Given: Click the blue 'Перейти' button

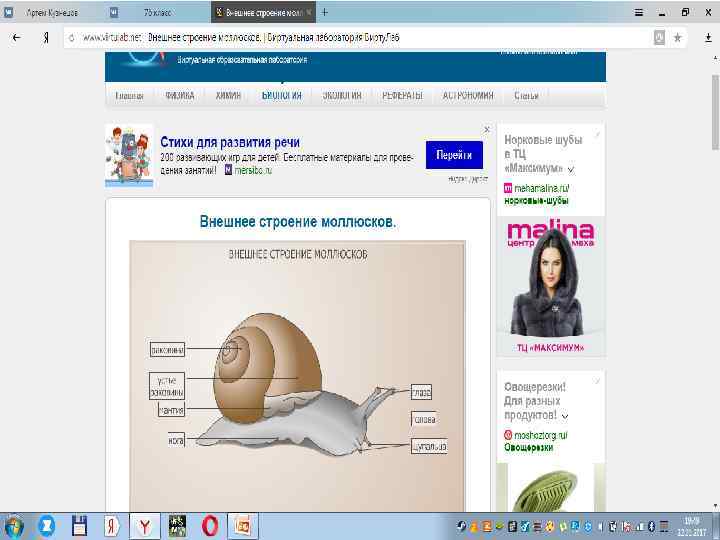Looking at the screenshot, I should 454,155.
